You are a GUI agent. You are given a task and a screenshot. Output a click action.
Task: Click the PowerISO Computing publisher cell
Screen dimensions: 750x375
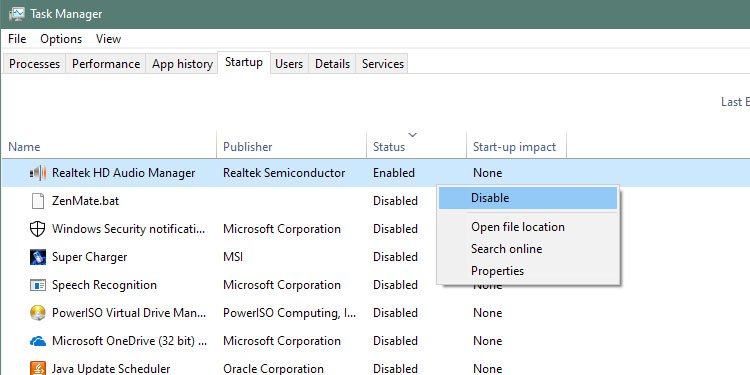point(290,313)
